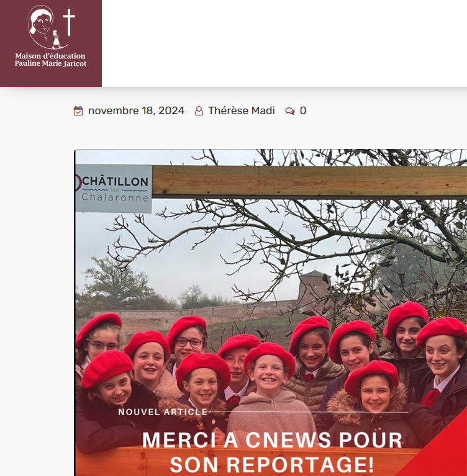
Task: Click the white cross in the logo
Action: pos(69,22)
